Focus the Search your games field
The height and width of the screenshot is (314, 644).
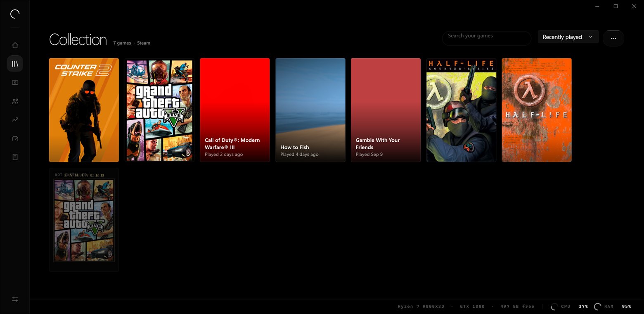(487, 38)
